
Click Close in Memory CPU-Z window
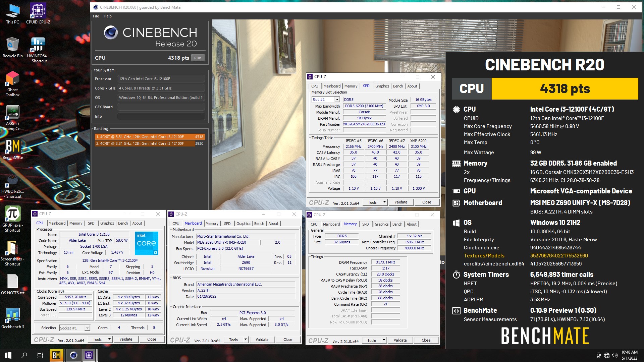point(426,340)
